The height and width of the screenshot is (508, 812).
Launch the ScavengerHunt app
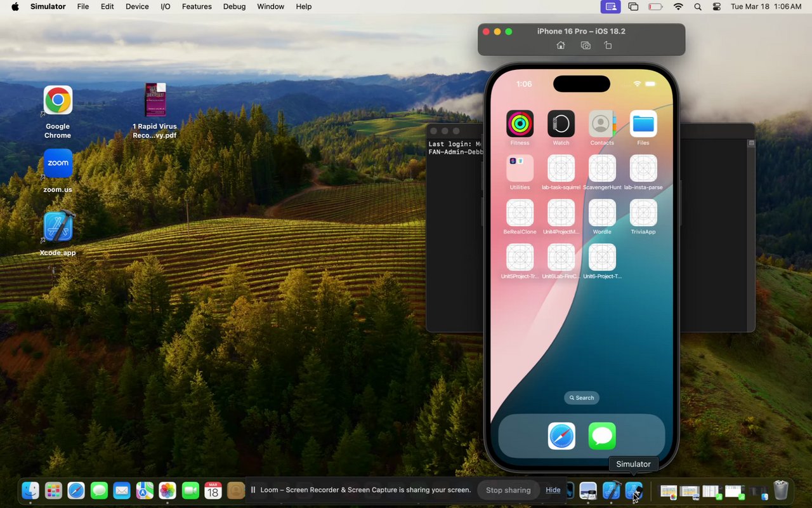click(x=602, y=168)
